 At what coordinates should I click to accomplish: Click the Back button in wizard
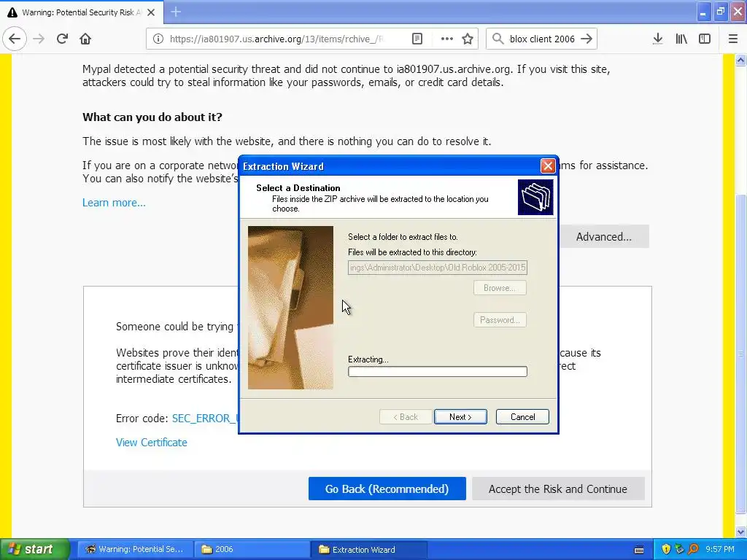point(406,416)
